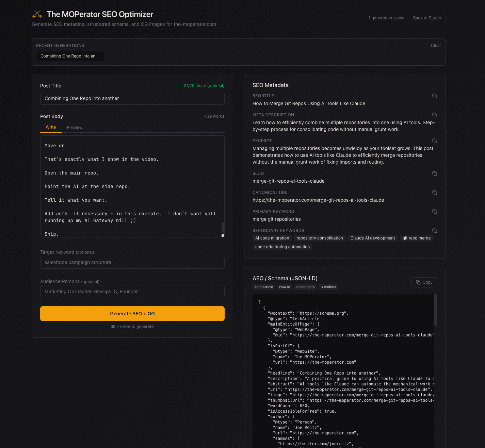Click the '439 words' count
Image resolution: width=485 pixels, height=448 pixels.
[x=214, y=116]
